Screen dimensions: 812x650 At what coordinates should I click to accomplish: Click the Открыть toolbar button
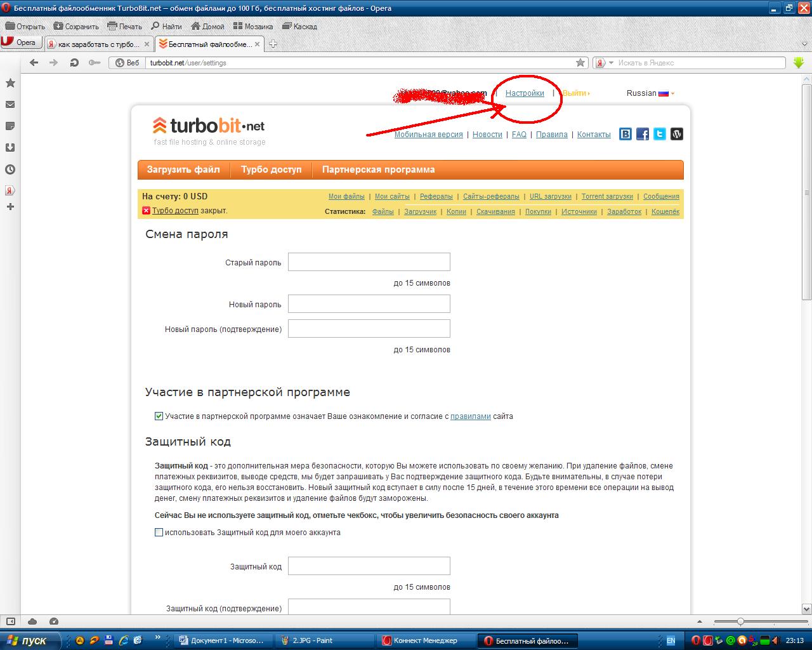point(25,27)
